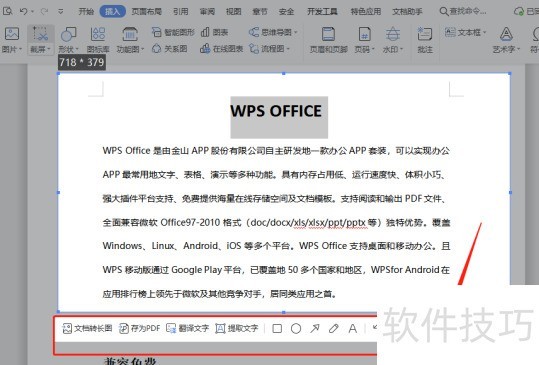Switch to the 页面布局 tab

146,11
